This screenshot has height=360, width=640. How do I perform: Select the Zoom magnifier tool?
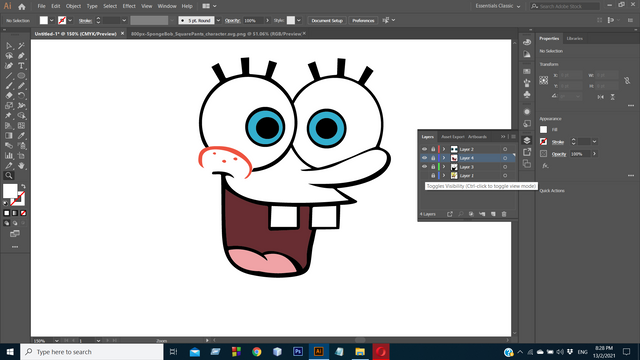(x=9, y=176)
